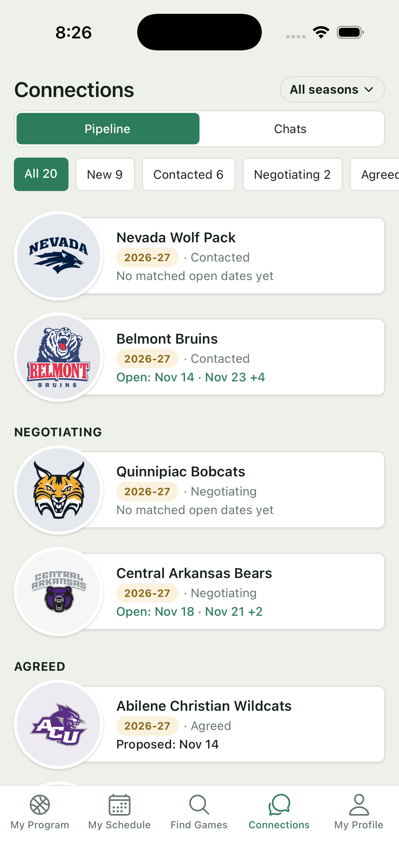Tap the Belmont Bruins logo
This screenshot has height=868, width=399.
(x=59, y=357)
